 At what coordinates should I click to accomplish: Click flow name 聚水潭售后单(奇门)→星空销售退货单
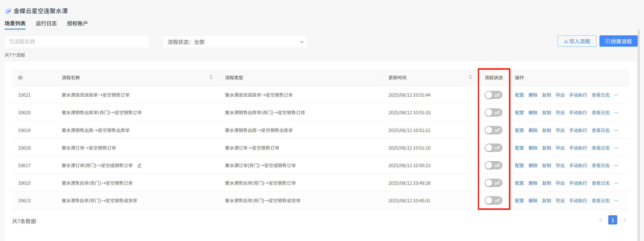coord(100,201)
